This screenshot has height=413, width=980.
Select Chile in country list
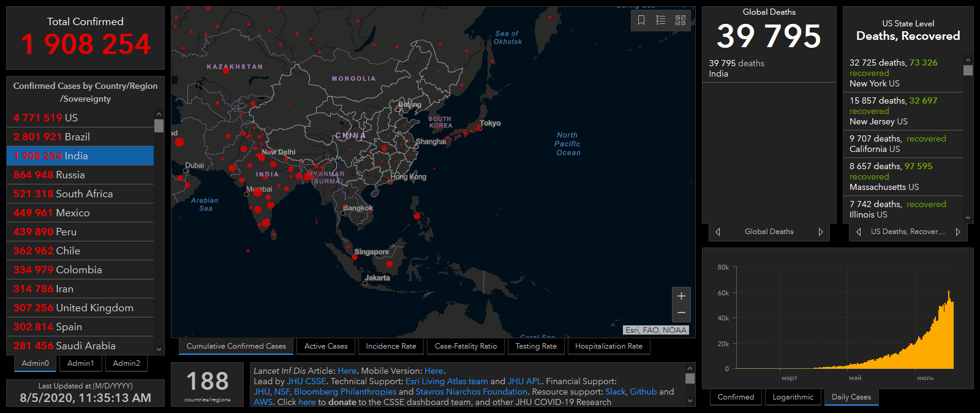click(80, 251)
